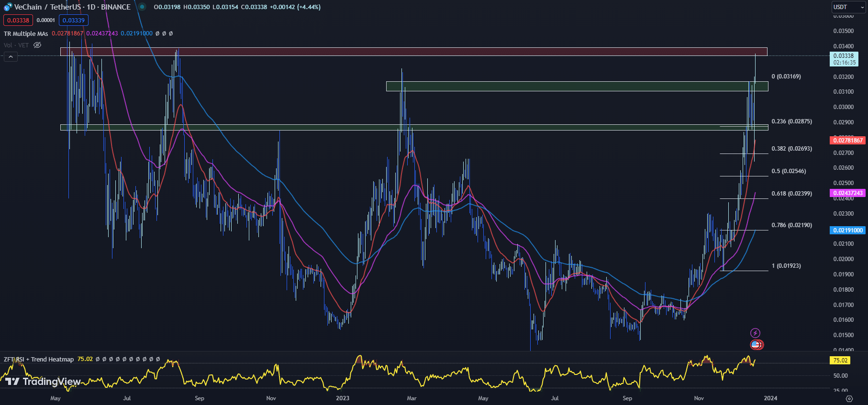Open the US flag economic event marker
The height and width of the screenshot is (405, 868).
pyautogui.click(x=756, y=344)
